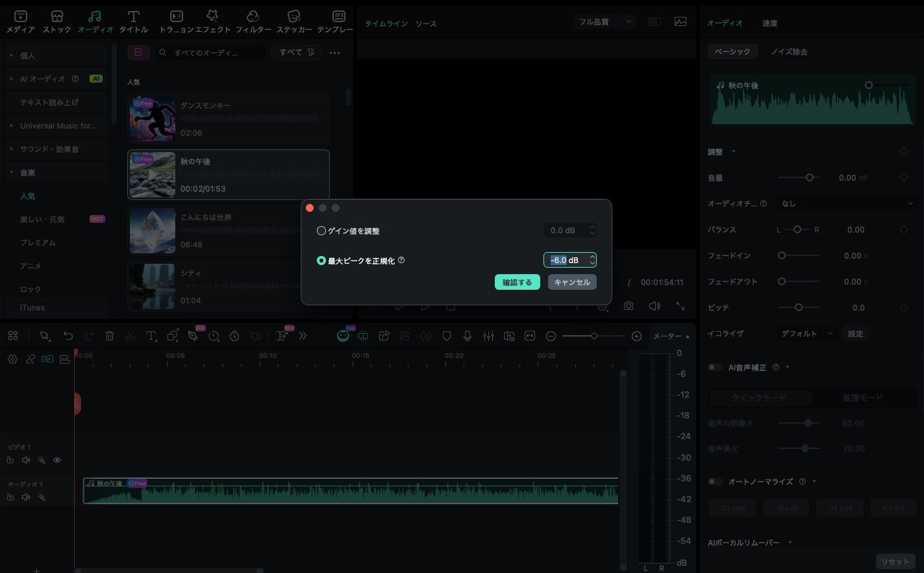The height and width of the screenshot is (573, 924).
Task: Select ロック in music categories
Action: tap(31, 289)
